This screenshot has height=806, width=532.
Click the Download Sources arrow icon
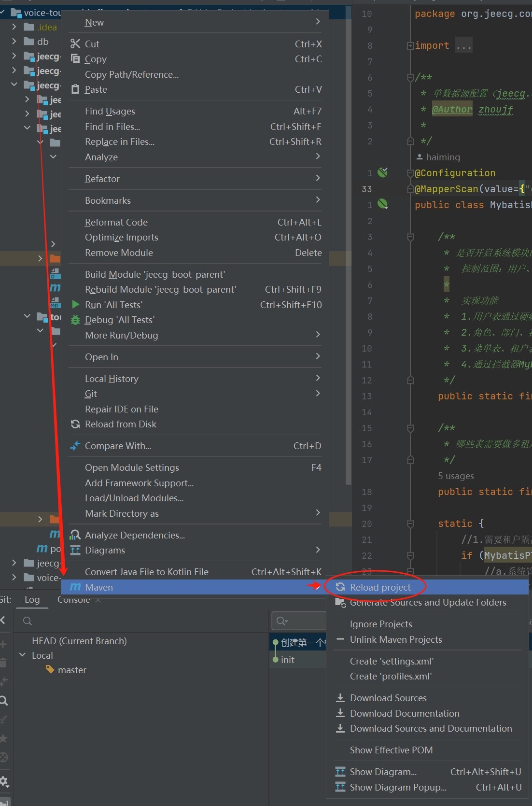coord(340,698)
